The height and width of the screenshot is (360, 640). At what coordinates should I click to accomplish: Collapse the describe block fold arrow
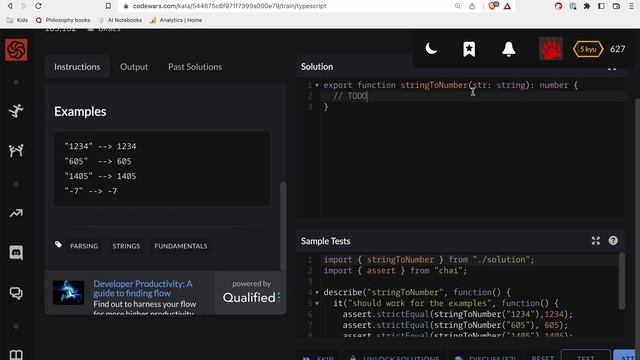(x=317, y=293)
